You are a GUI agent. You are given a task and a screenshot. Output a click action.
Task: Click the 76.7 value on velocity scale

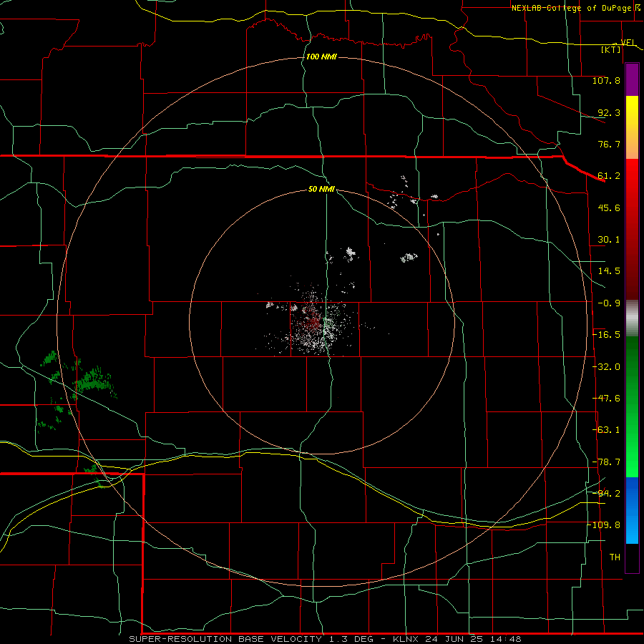click(609, 144)
